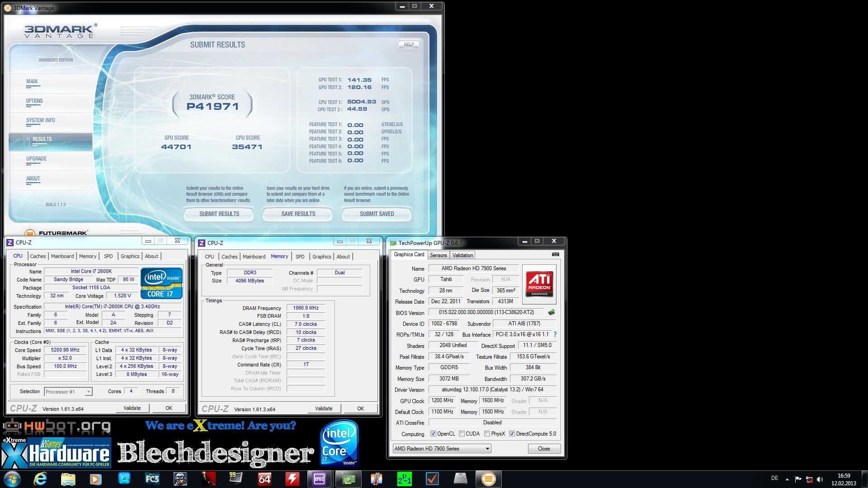Click the clock showing 16:59
The width and height of the screenshot is (868, 488).
(x=844, y=476)
